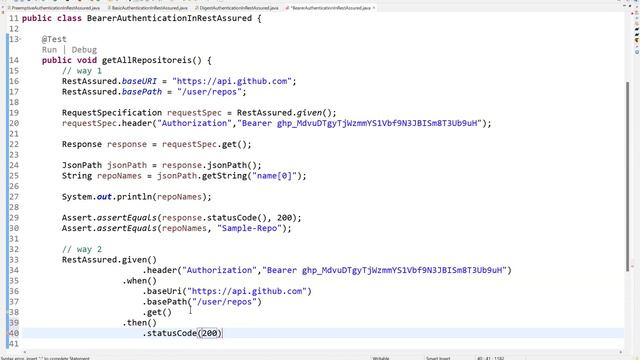Screen dimensions: 640x360
Task: Click the "// way 2" comment
Action: [x=82, y=249]
